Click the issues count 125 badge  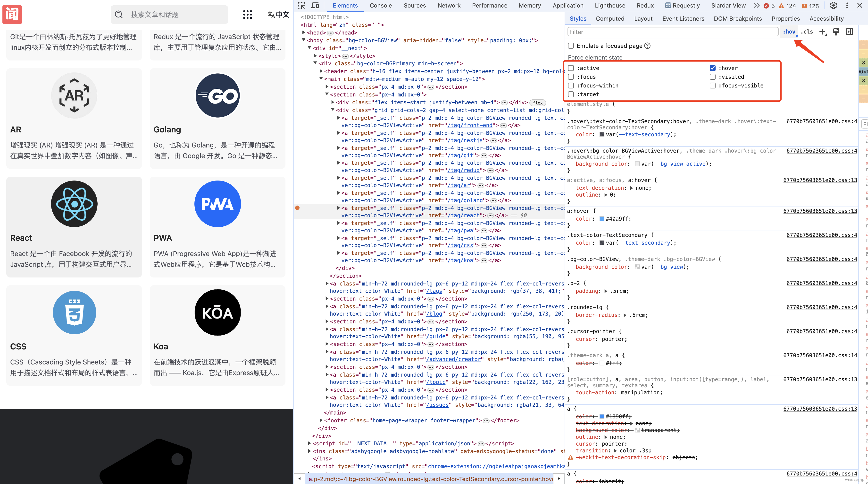811,6
